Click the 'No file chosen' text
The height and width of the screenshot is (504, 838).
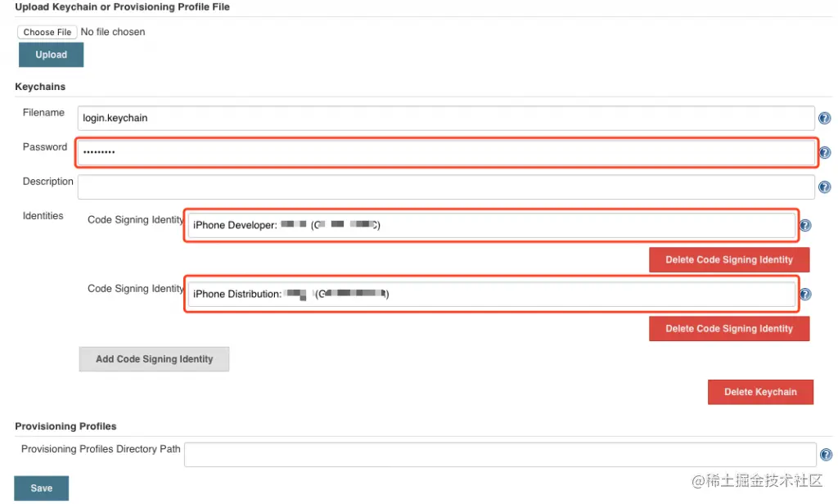click(113, 32)
